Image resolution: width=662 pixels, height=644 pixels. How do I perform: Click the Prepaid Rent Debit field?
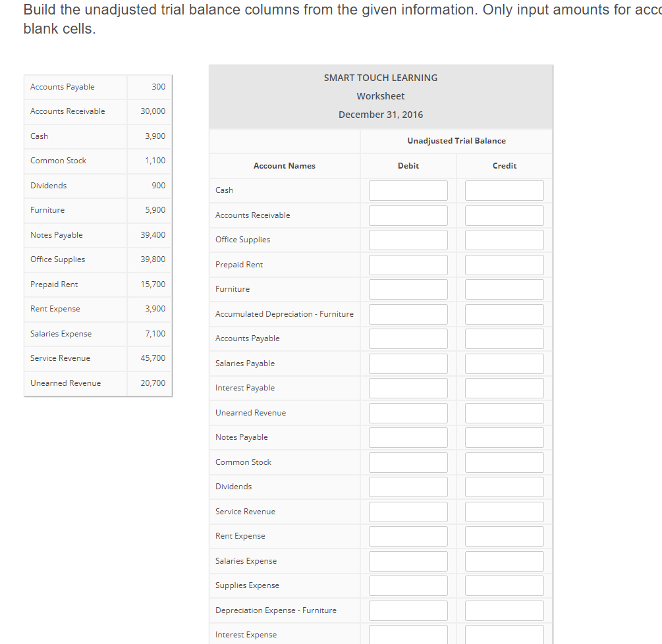(408, 264)
